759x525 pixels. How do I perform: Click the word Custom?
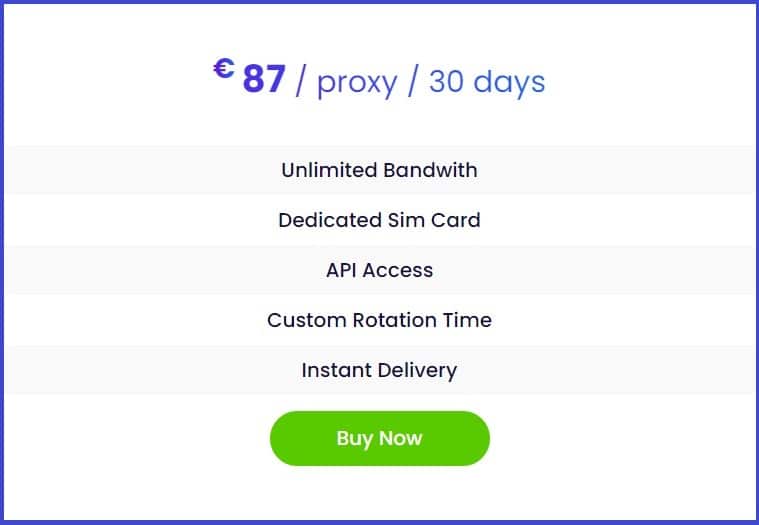click(307, 320)
